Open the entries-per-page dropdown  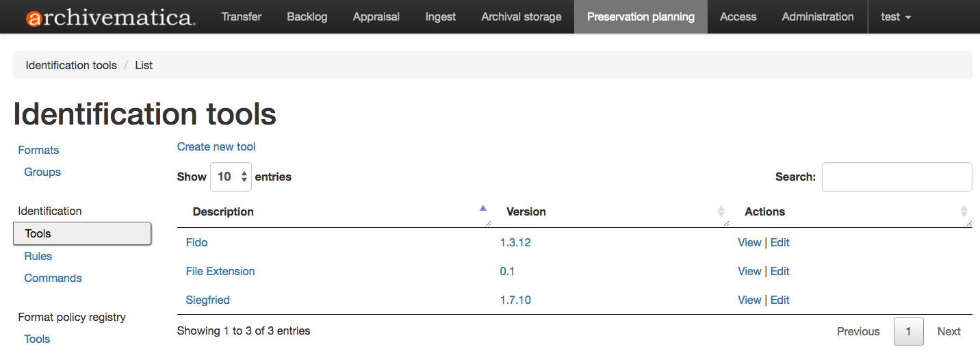click(x=231, y=177)
